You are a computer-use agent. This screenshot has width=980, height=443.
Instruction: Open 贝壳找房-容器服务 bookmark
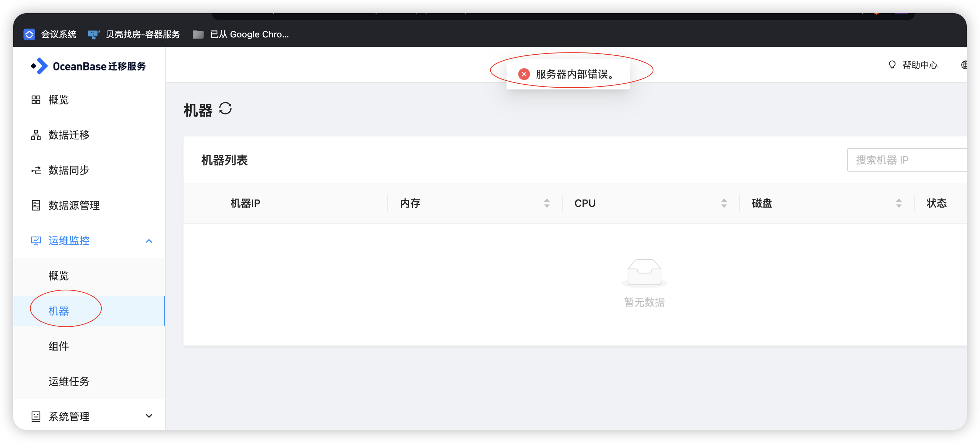point(134,34)
